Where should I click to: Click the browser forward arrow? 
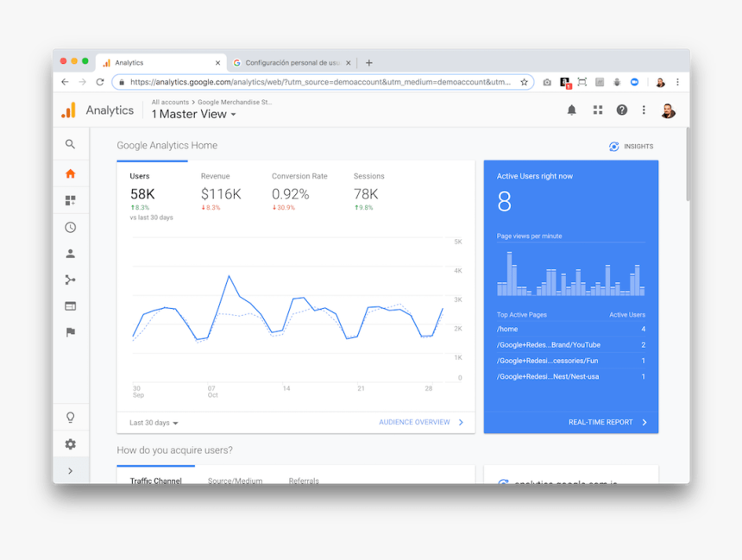82,82
